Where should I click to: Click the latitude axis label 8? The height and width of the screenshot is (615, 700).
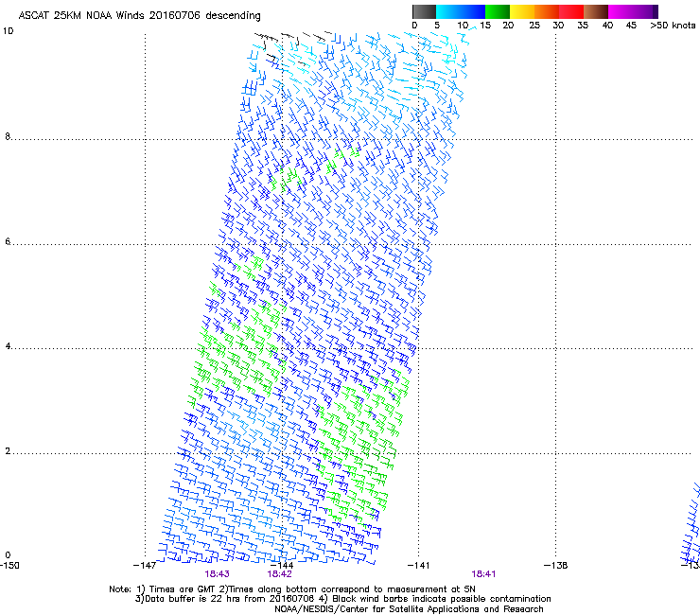click(8, 136)
